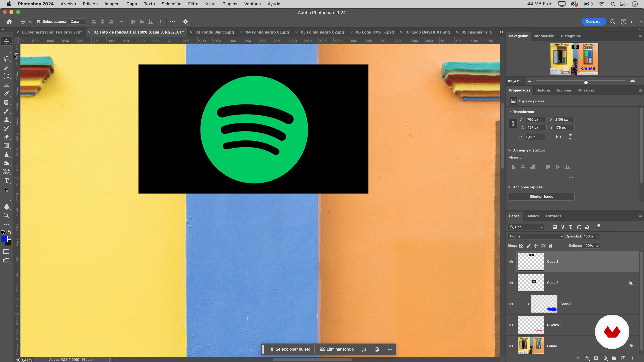Viewport: 644px width, 362px height.
Task: Select the Frame tool
Action: point(7,85)
